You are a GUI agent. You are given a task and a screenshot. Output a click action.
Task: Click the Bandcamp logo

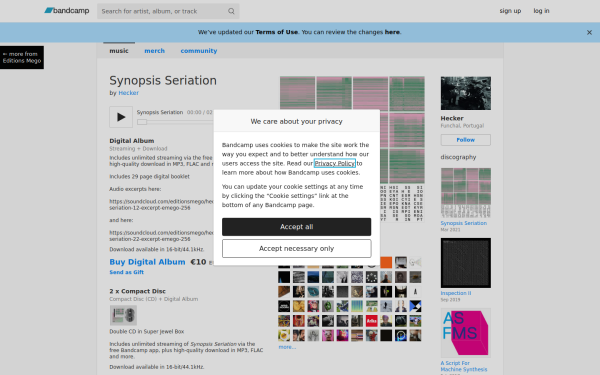click(67, 11)
